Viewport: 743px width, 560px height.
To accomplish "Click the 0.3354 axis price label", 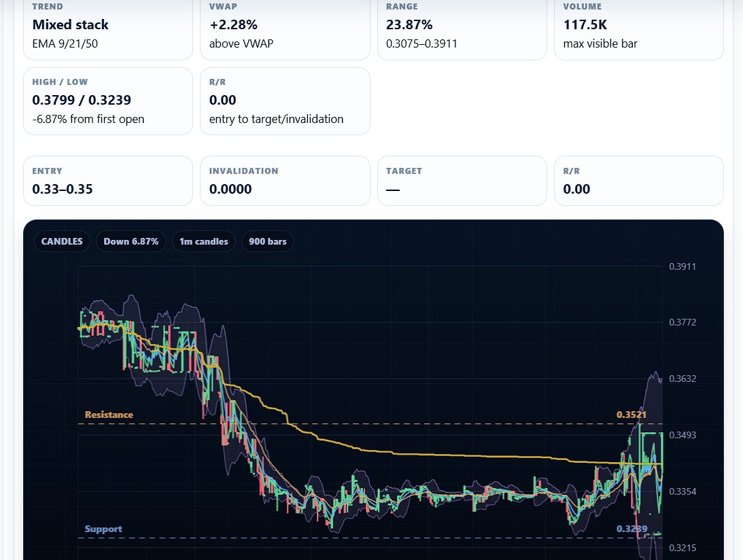I will click(682, 491).
